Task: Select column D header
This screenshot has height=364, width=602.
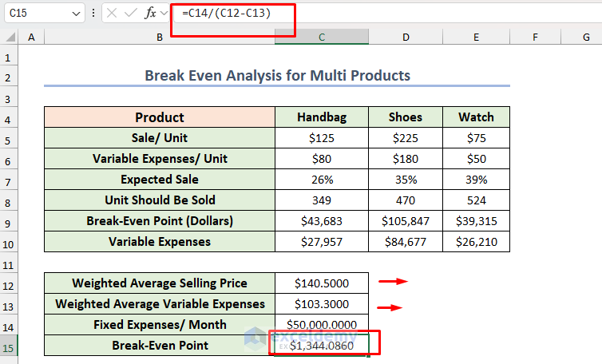Action: pos(406,37)
